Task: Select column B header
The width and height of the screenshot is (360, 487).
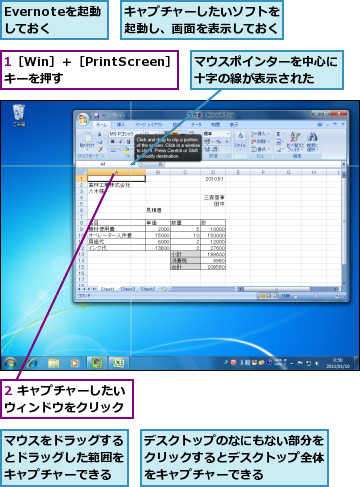Action: pos(158,172)
